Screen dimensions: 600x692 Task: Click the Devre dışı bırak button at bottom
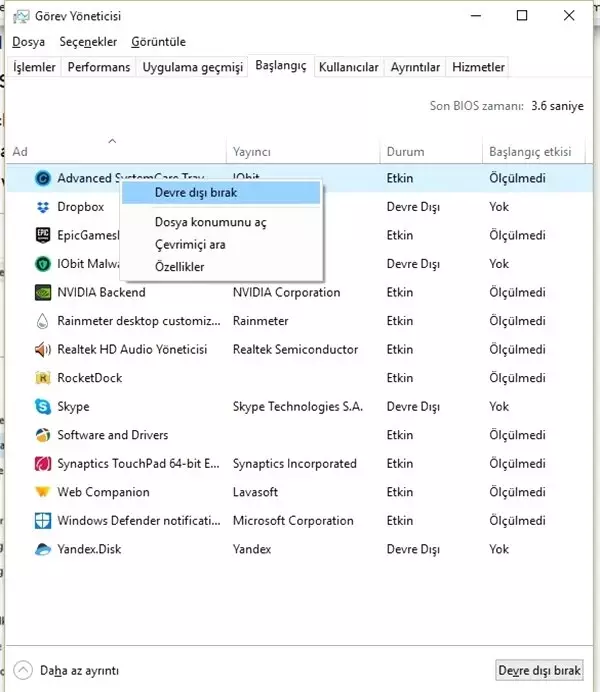[539, 671]
